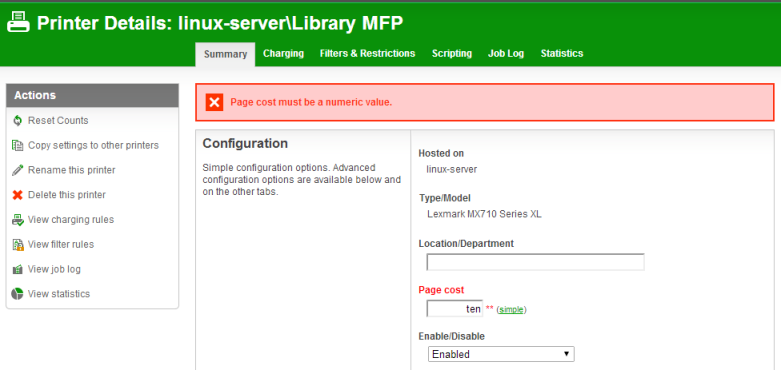Image resolution: width=781 pixels, height=370 pixels.
Task: Click the Rename printer pencil icon
Action: point(17,170)
